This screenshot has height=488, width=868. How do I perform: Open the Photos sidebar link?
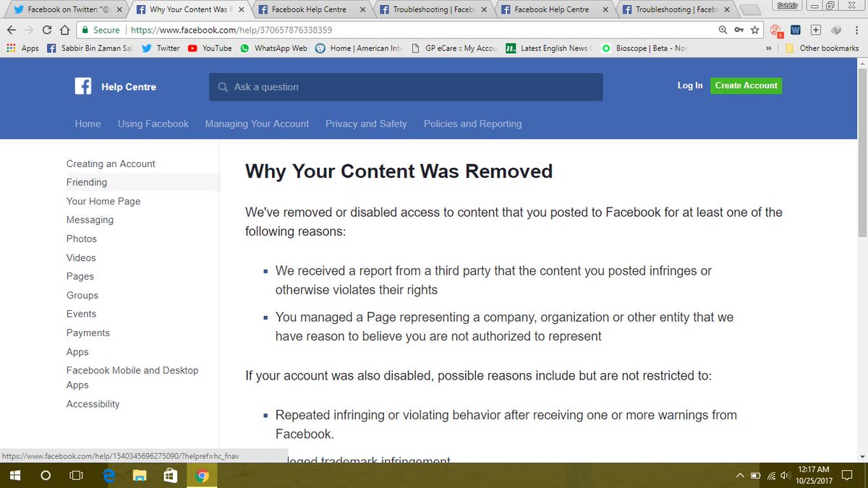(x=82, y=239)
